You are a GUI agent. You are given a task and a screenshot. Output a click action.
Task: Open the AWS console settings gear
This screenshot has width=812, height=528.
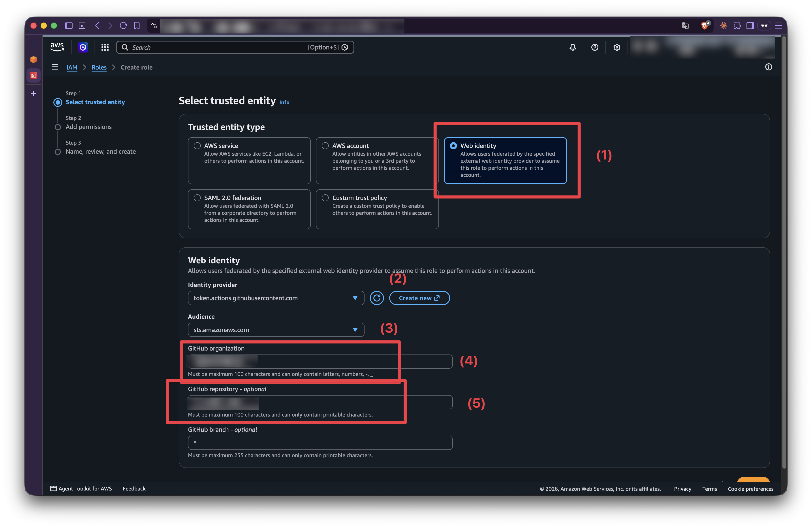[617, 47]
